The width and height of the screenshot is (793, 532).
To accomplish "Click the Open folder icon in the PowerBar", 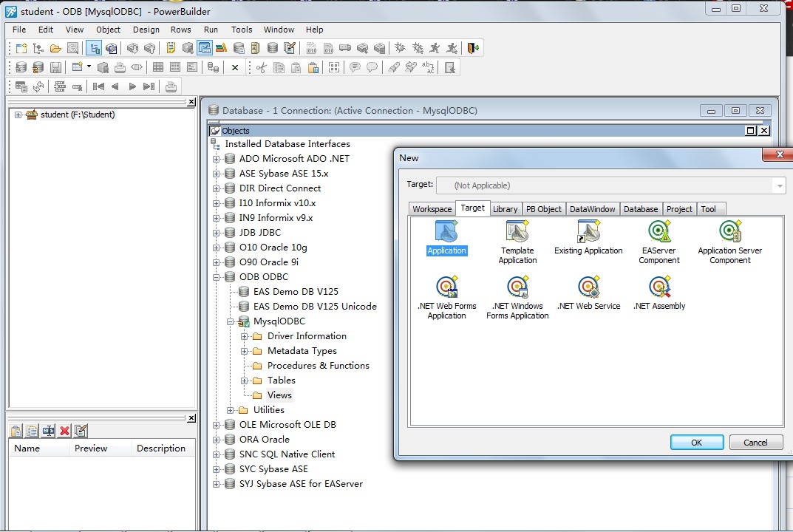I will coord(55,48).
